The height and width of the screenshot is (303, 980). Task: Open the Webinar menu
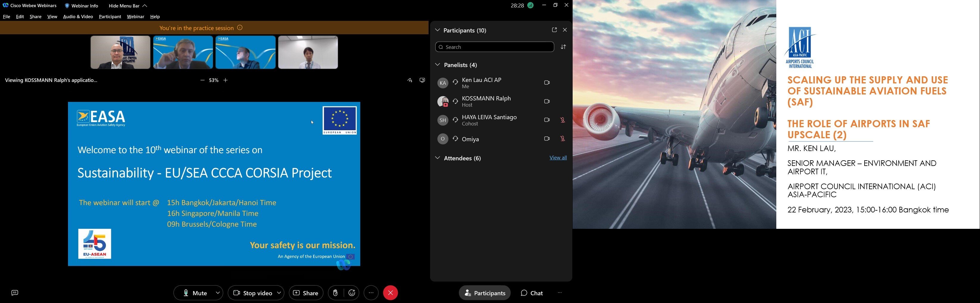(135, 17)
